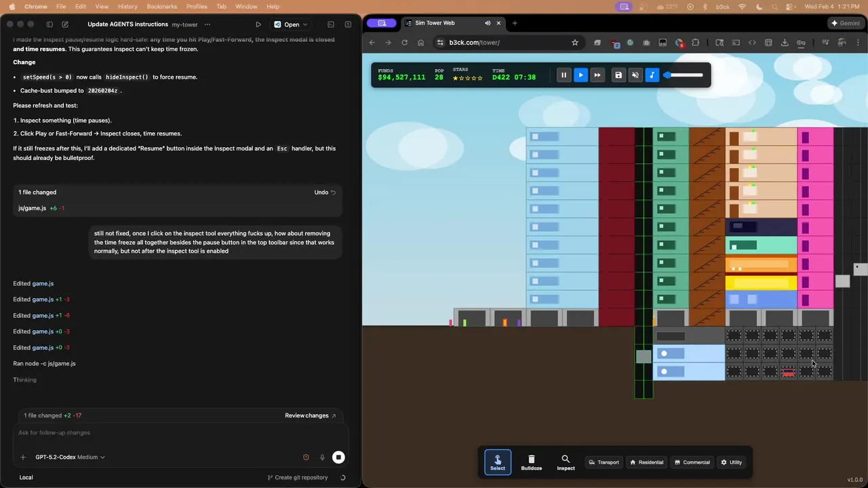Toggle the diff panel icon in Codex

pos(348,24)
